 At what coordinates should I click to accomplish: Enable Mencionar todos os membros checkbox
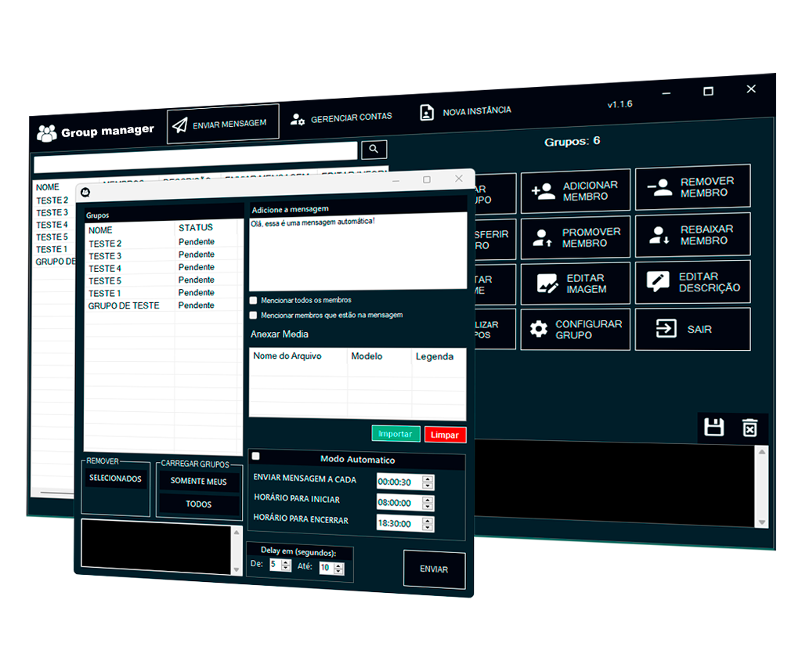click(x=253, y=300)
